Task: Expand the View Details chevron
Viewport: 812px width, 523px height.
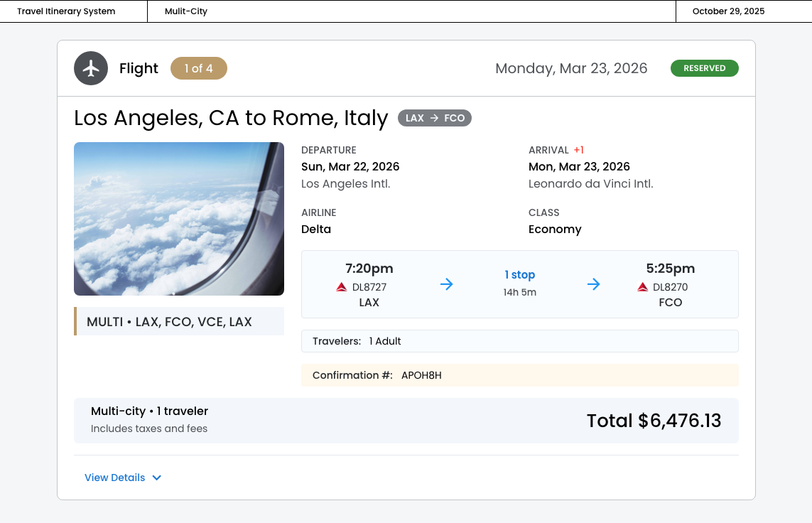Action: coord(157,478)
